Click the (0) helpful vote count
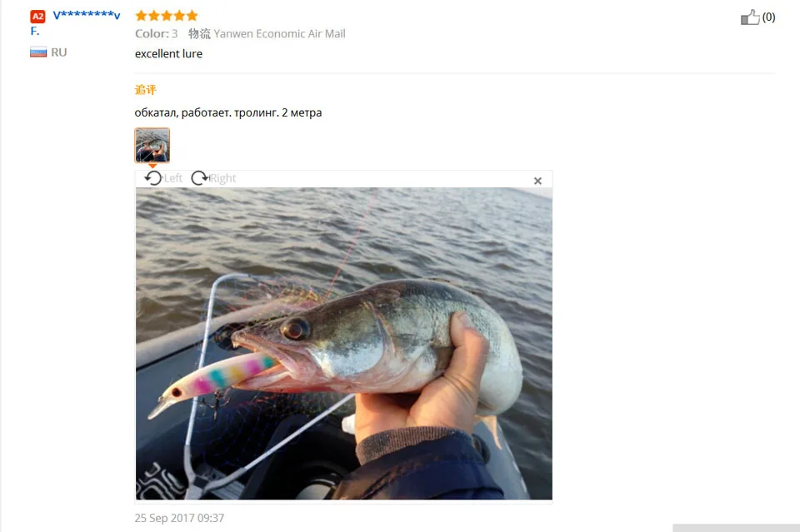800x532 pixels. 769,17
